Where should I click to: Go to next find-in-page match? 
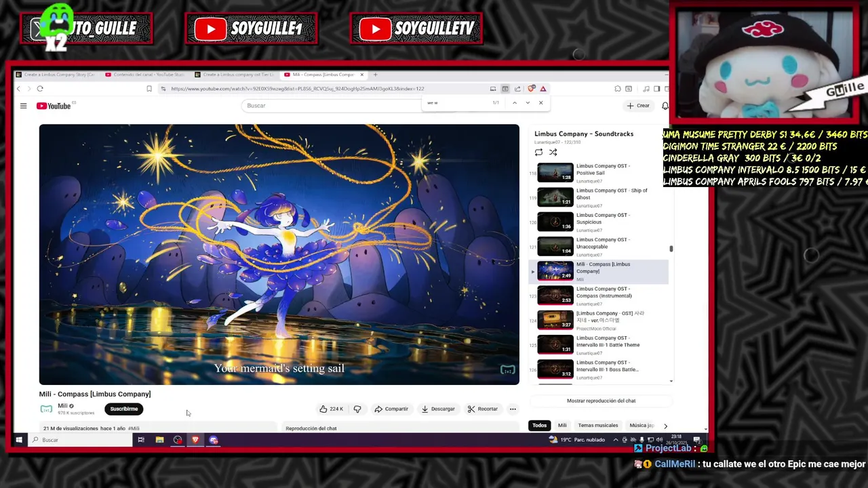[528, 103]
